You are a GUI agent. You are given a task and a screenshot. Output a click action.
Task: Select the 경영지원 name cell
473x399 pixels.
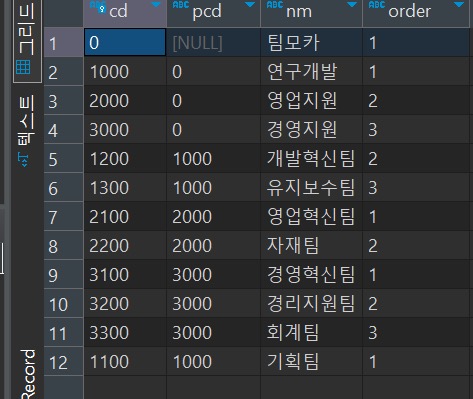click(x=311, y=129)
